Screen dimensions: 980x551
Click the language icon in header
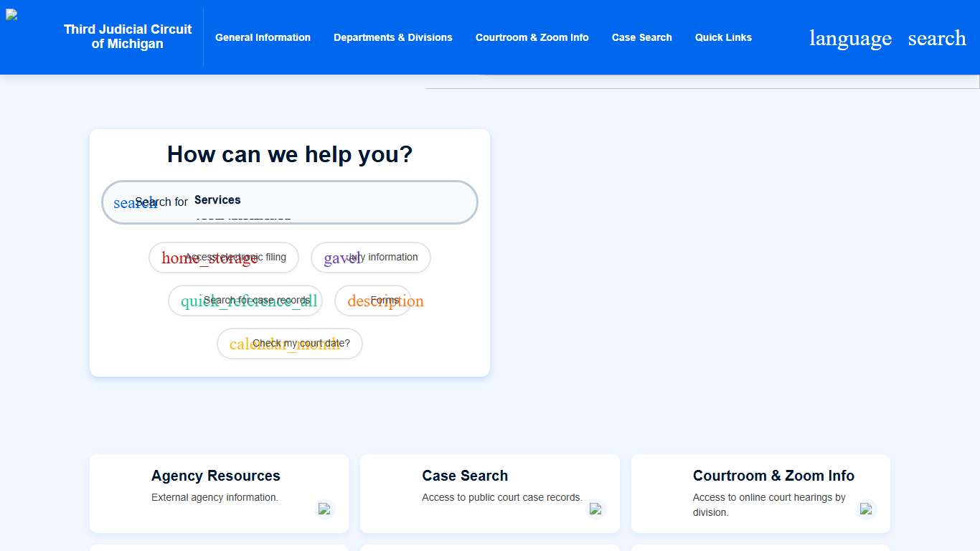click(x=850, y=38)
